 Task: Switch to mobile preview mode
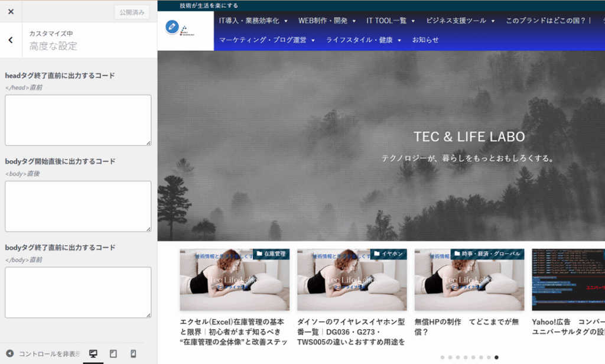[133, 353]
